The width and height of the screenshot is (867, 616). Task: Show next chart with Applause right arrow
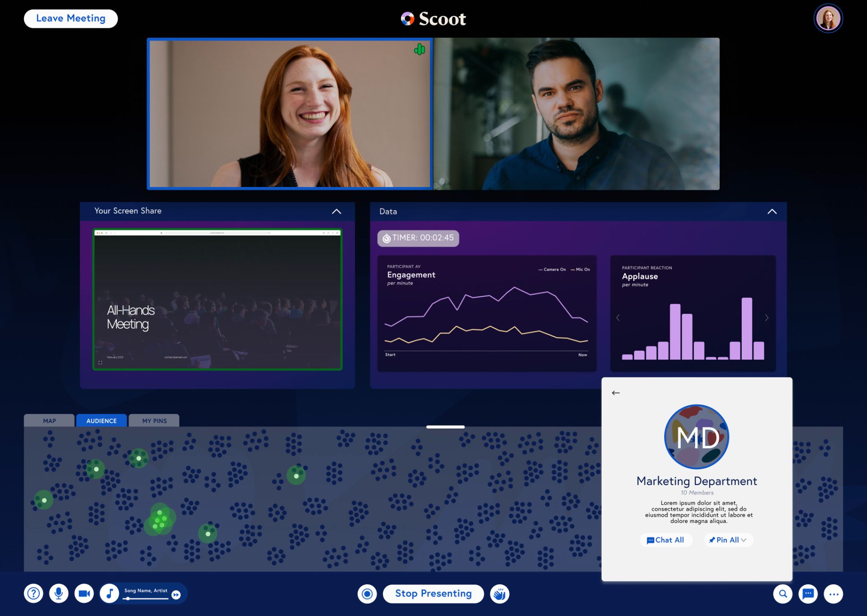tap(767, 318)
